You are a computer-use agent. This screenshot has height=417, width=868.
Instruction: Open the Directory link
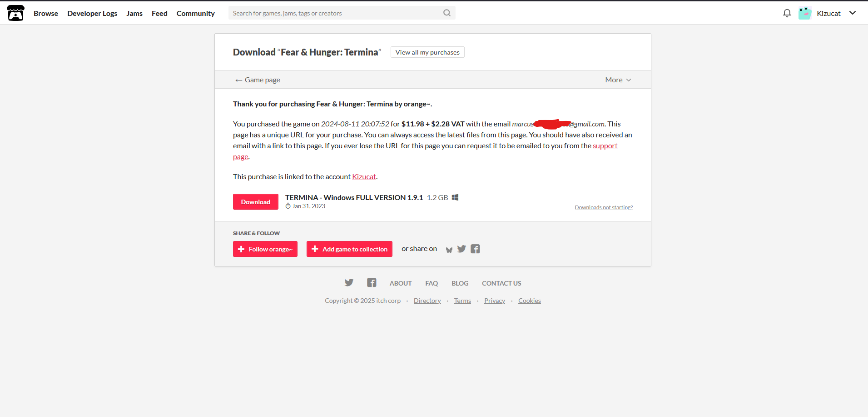[427, 301]
